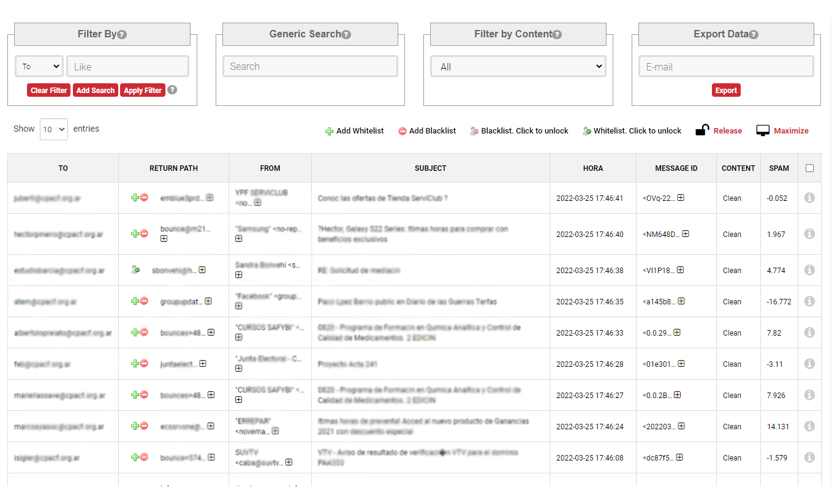Expand Message ID in first row
The width and height of the screenshot is (832, 504).
pos(680,198)
